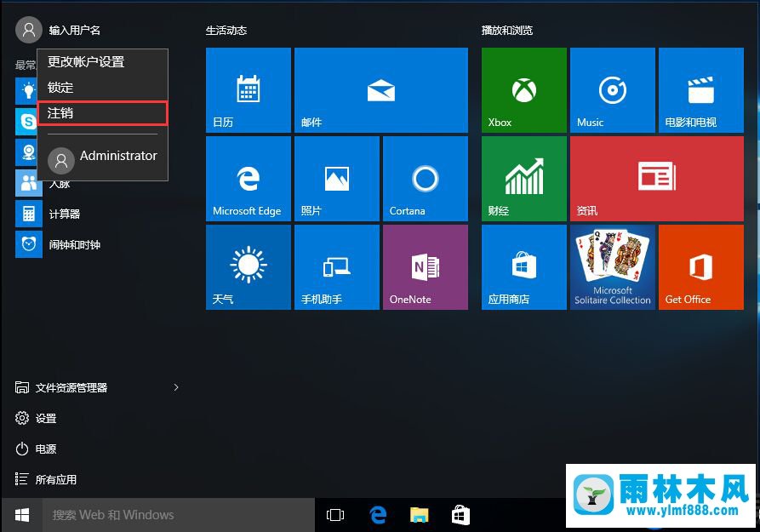Viewport: 760px width, 532px height.
Task: Open the 电源 (Power) options
Action: coord(37,449)
